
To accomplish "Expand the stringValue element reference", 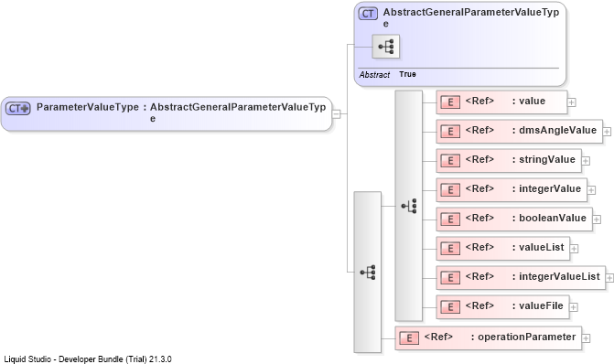I will (x=586, y=161).
